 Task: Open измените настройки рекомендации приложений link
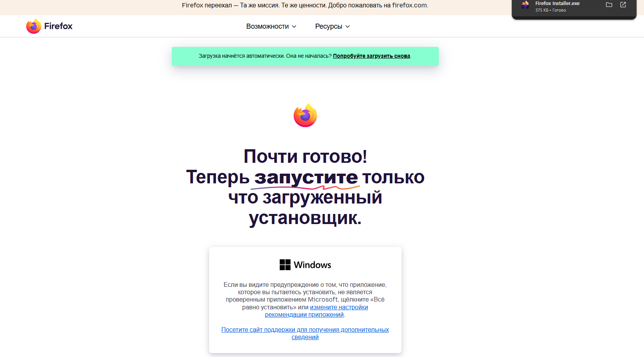(316, 311)
